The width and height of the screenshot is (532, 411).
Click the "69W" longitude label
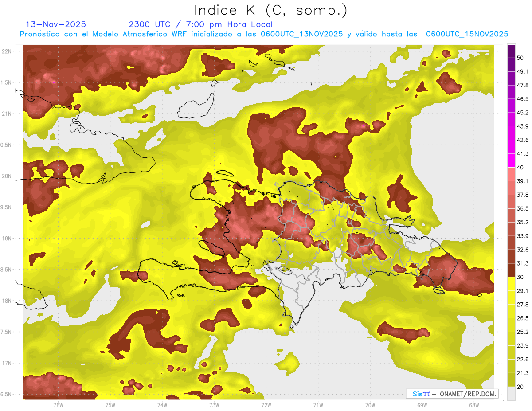[422, 405]
